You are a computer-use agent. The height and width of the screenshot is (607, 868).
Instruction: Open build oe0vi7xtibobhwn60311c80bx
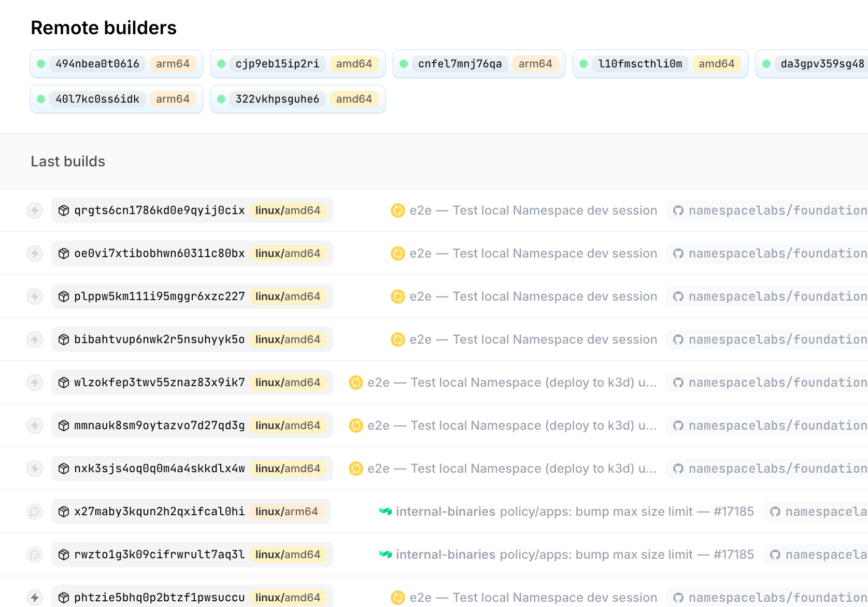[x=192, y=253]
